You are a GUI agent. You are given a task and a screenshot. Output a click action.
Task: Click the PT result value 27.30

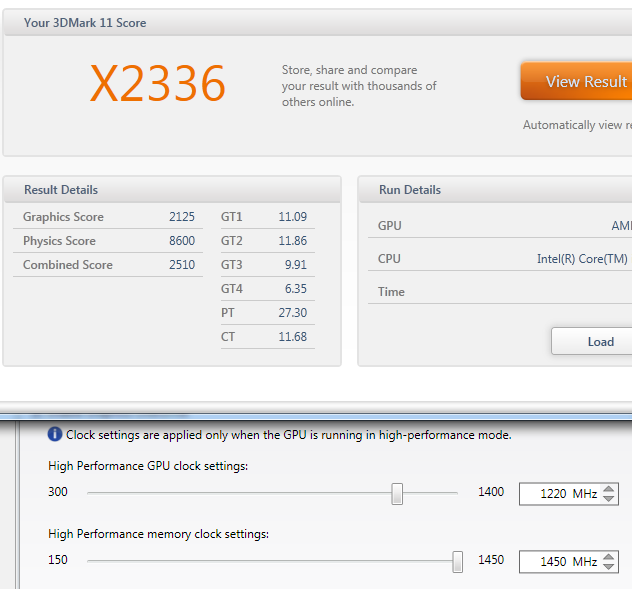292,313
